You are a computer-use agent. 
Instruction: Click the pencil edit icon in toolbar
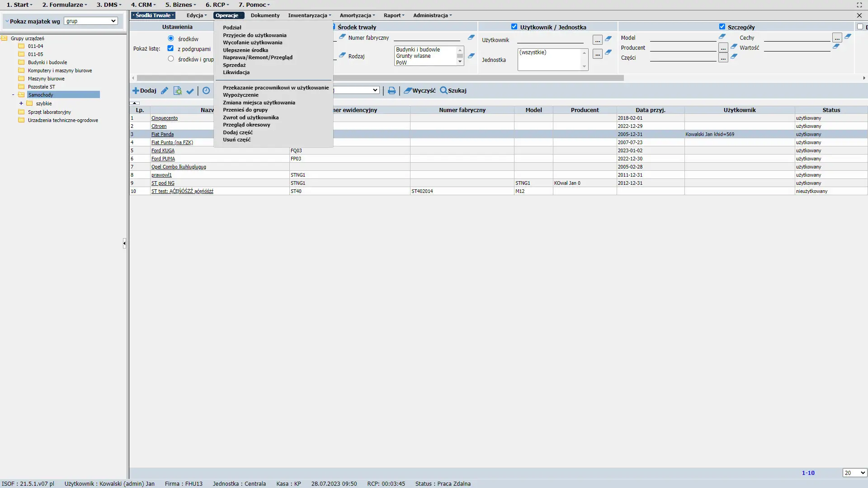click(x=165, y=91)
